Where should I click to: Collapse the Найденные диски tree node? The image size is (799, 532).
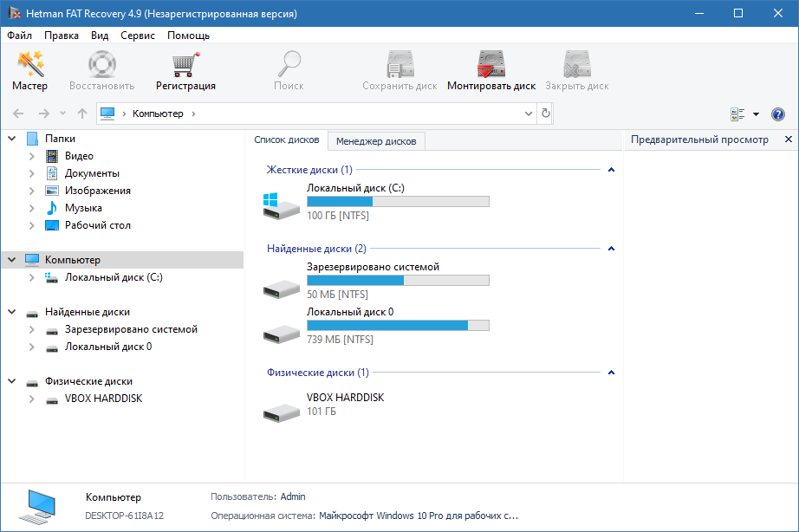12,312
